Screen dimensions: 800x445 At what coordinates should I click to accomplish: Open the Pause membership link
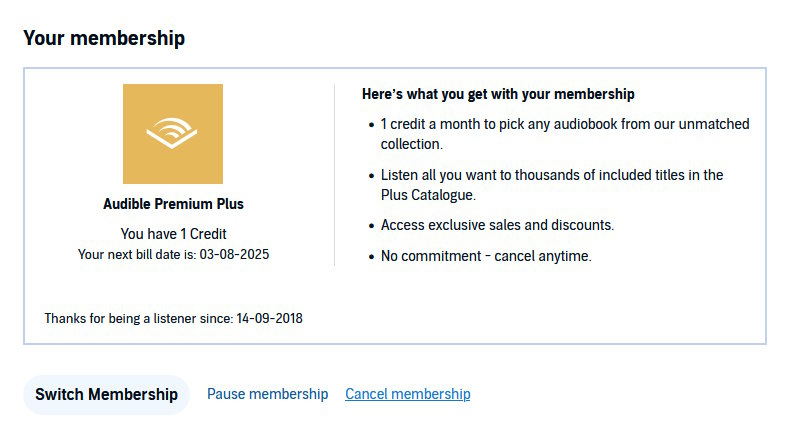click(x=267, y=394)
